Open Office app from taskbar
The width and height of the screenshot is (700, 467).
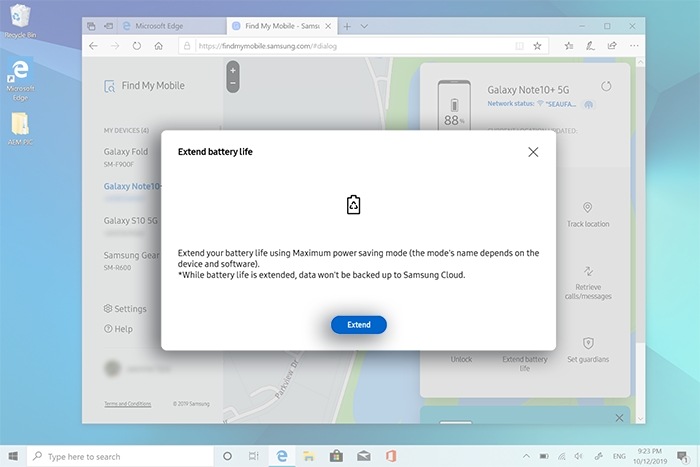391,456
